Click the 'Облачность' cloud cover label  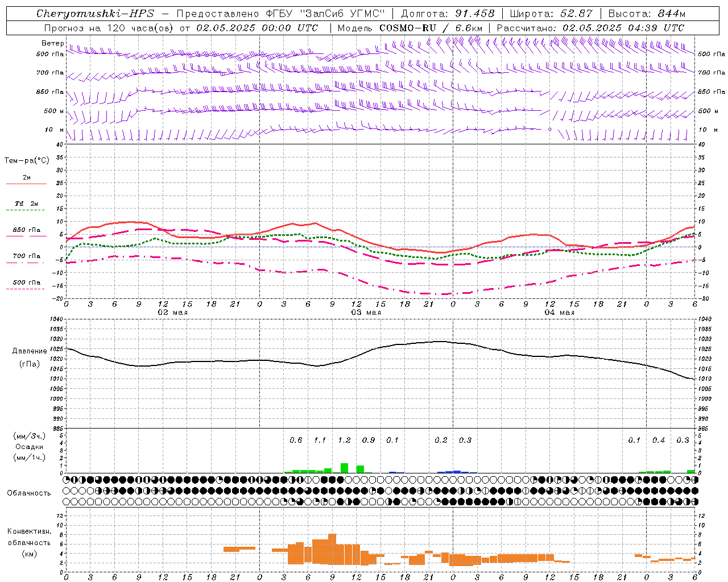29,493
